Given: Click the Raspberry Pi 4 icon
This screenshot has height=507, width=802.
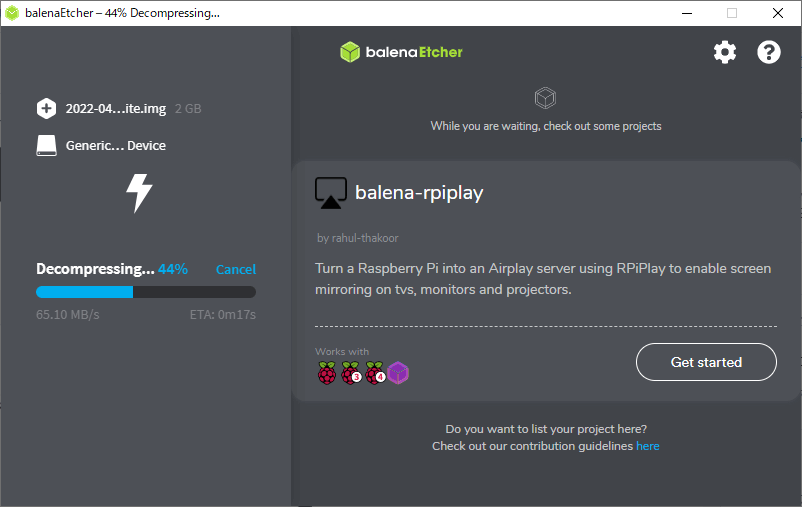Looking at the screenshot, I should click(x=375, y=372).
